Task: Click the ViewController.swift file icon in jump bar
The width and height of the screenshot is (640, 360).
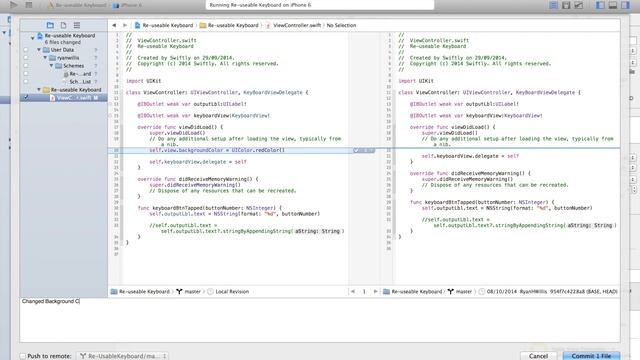Action: pos(268,25)
